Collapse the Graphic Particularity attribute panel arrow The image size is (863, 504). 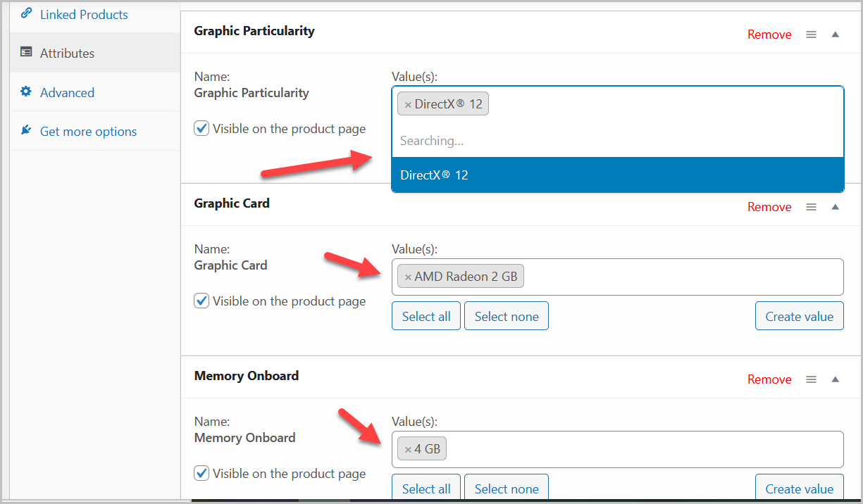835,34
